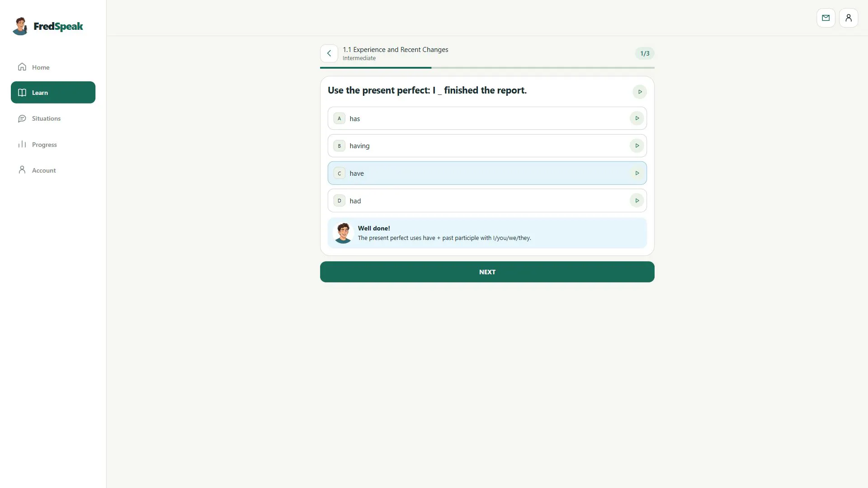This screenshot has width=868, height=488.
Task: Click the Account person icon in sidebar
Action: point(22,170)
